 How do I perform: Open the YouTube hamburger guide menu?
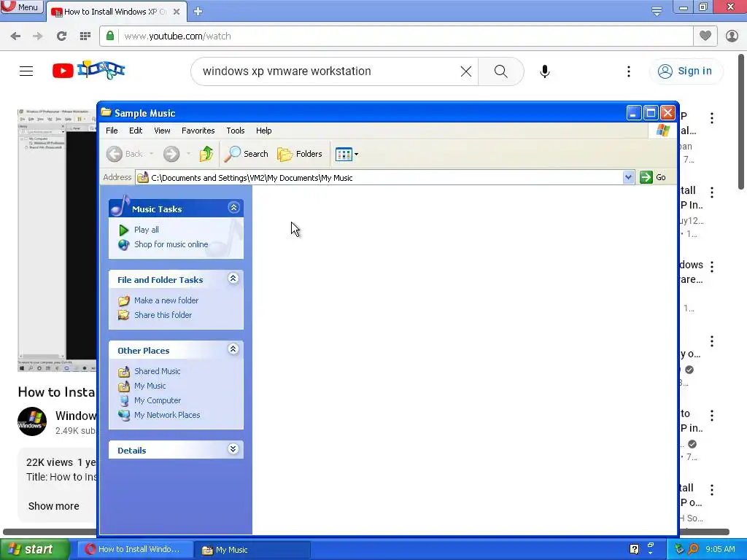[26, 71]
